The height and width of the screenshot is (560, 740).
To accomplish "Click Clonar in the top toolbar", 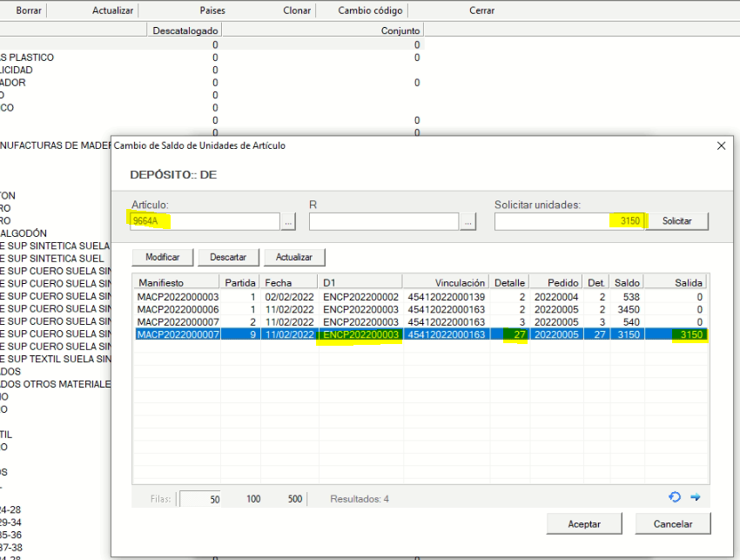I will (297, 10).
